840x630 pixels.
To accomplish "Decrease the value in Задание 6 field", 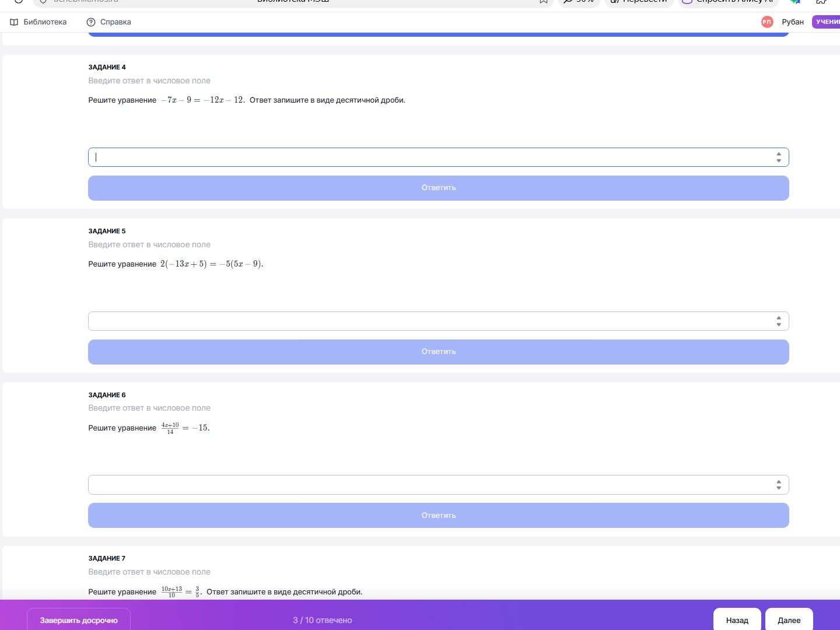I will tap(779, 488).
